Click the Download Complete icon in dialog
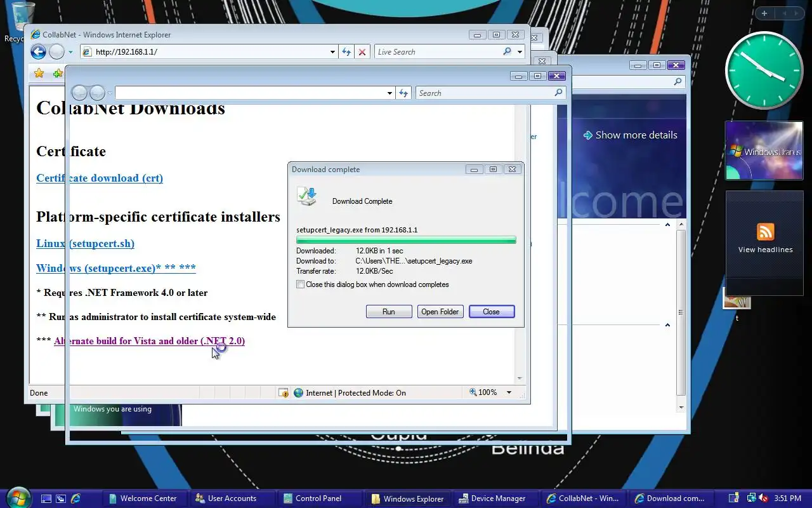812x508 pixels. point(307,197)
